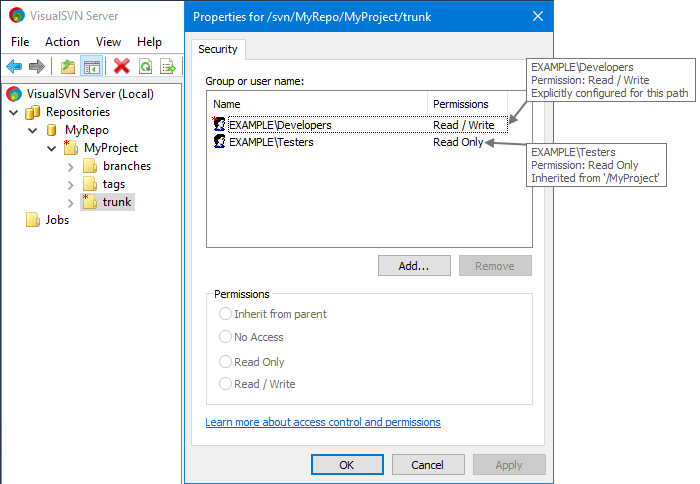Screen dimensions: 700x484
Task: Click the Back arrow toolbar icon
Action: [14, 67]
